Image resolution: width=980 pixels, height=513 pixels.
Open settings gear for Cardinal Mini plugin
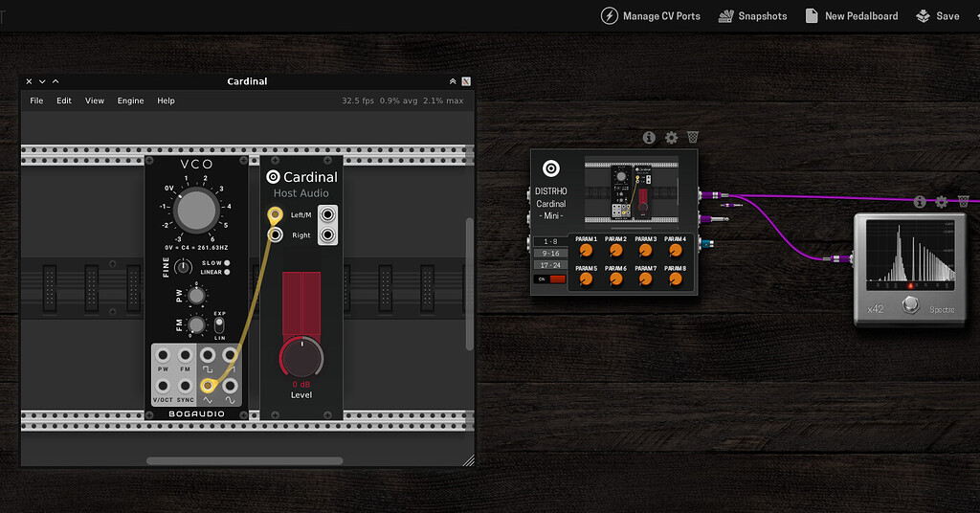[x=671, y=138]
